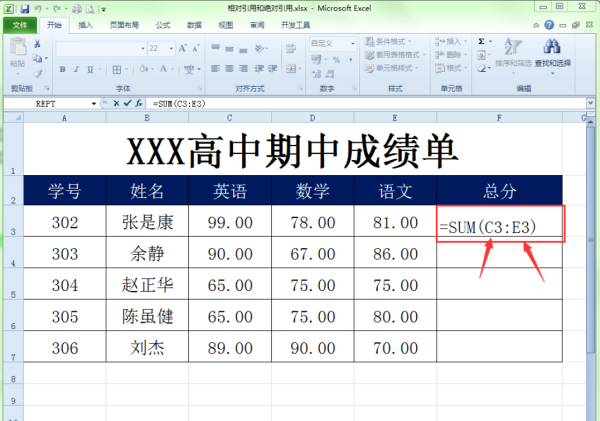The width and height of the screenshot is (600, 421).
Task: Cancel formula entry with the X icon
Action: pyautogui.click(x=116, y=103)
